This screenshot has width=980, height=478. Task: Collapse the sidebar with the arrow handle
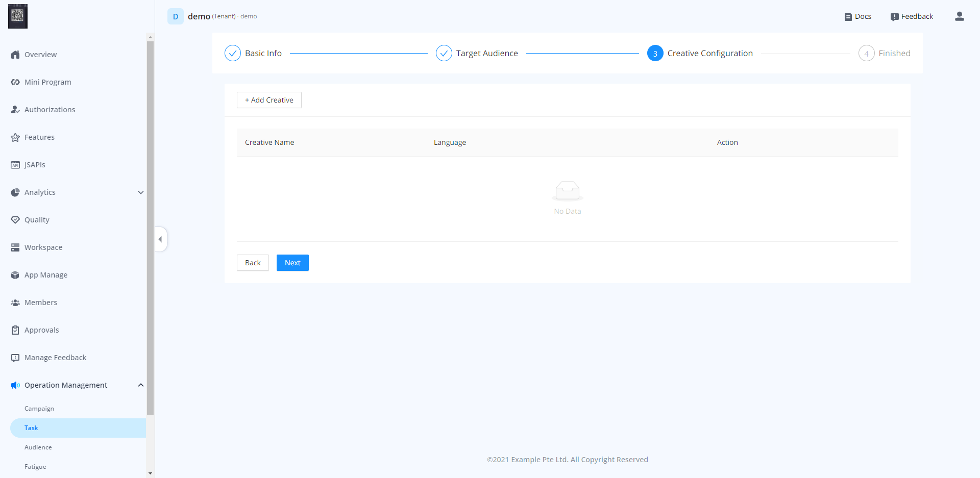160,239
